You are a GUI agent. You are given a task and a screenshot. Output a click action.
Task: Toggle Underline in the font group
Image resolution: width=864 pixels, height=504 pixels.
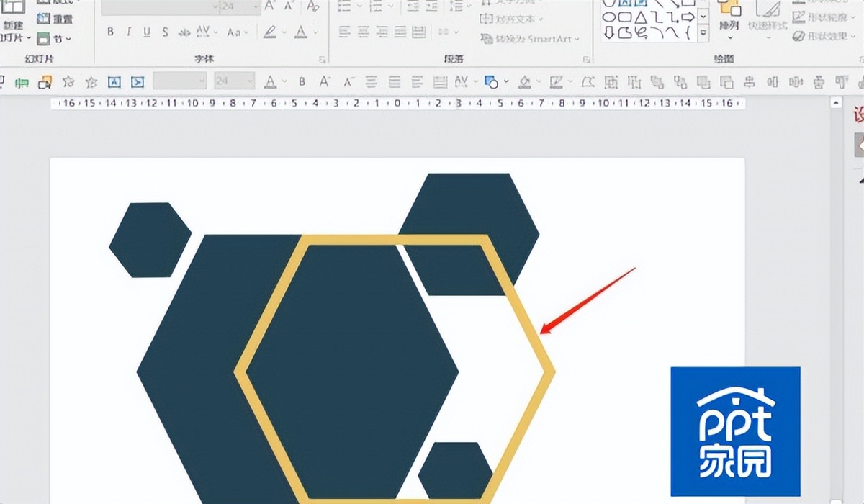pos(147,32)
